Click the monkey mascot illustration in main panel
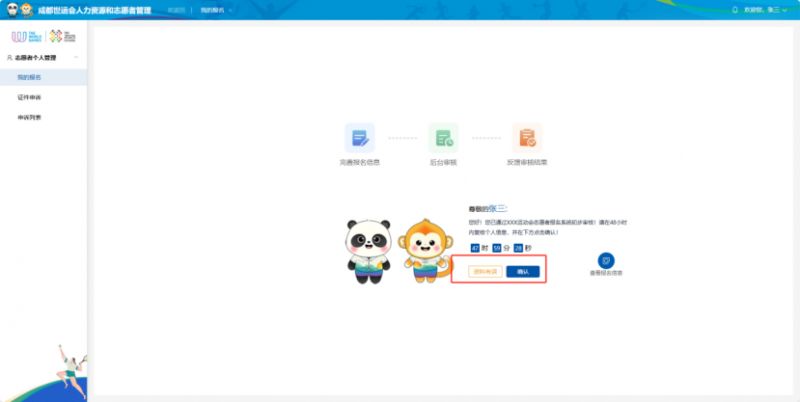The width and height of the screenshot is (800, 402). click(426, 250)
